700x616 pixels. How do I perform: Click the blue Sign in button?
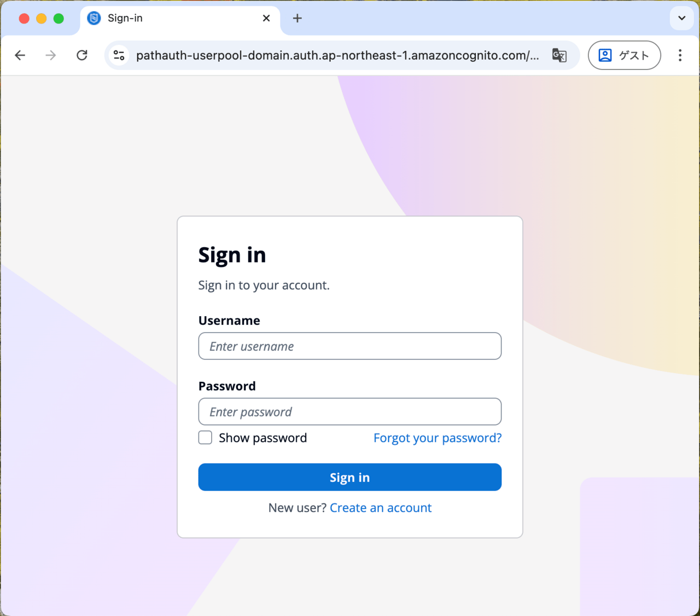[x=350, y=477]
